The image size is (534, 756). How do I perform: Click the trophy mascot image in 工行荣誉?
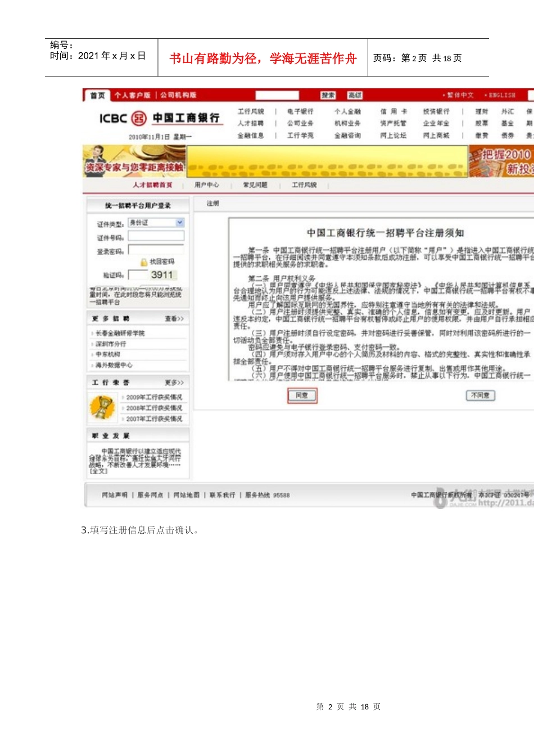[x=102, y=407]
